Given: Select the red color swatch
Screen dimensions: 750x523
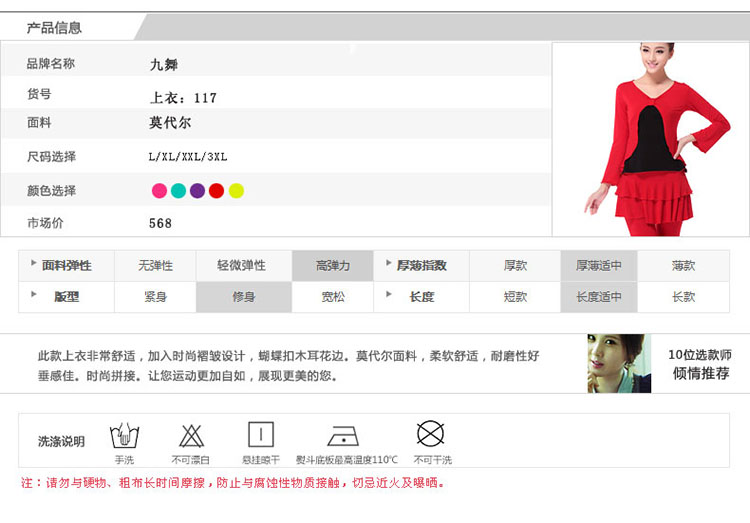Looking at the screenshot, I should [x=216, y=191].
